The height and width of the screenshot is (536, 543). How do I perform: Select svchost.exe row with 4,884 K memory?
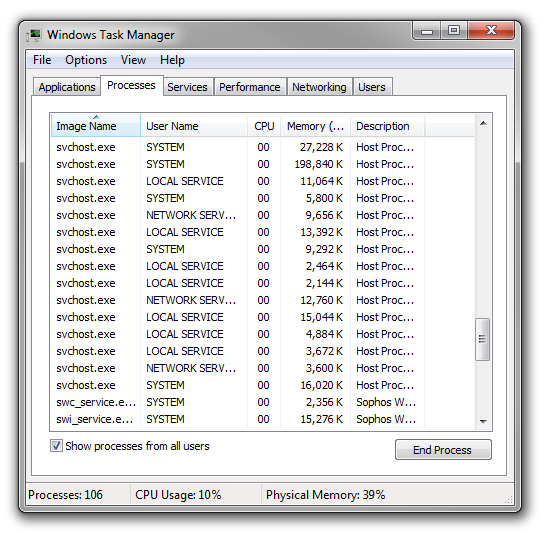point(262,334)
